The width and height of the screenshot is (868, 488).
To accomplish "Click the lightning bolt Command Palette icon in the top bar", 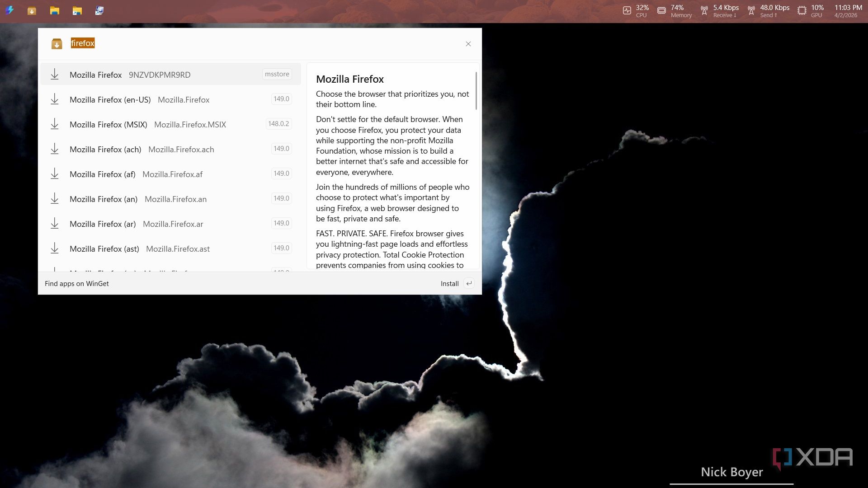I will point(9,10).
